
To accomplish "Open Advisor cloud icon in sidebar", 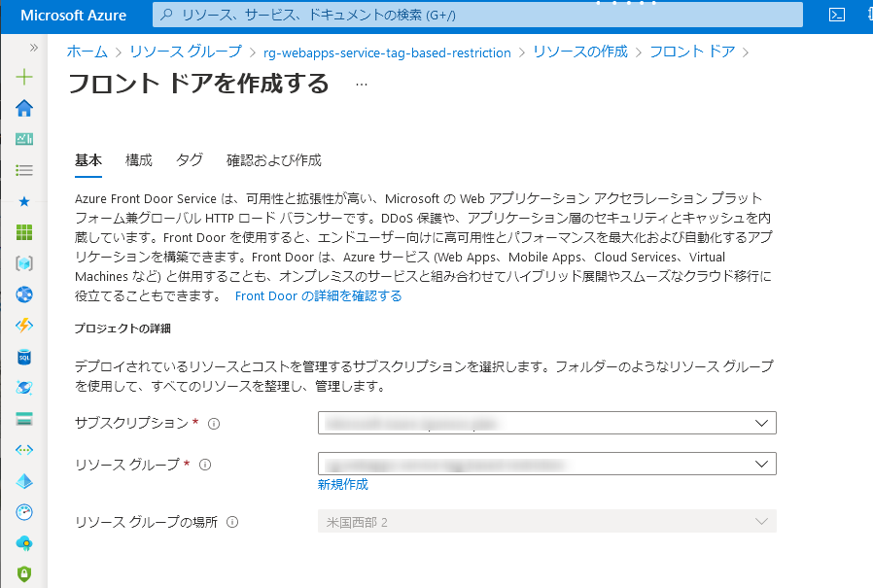I will [x=24, y=543].
